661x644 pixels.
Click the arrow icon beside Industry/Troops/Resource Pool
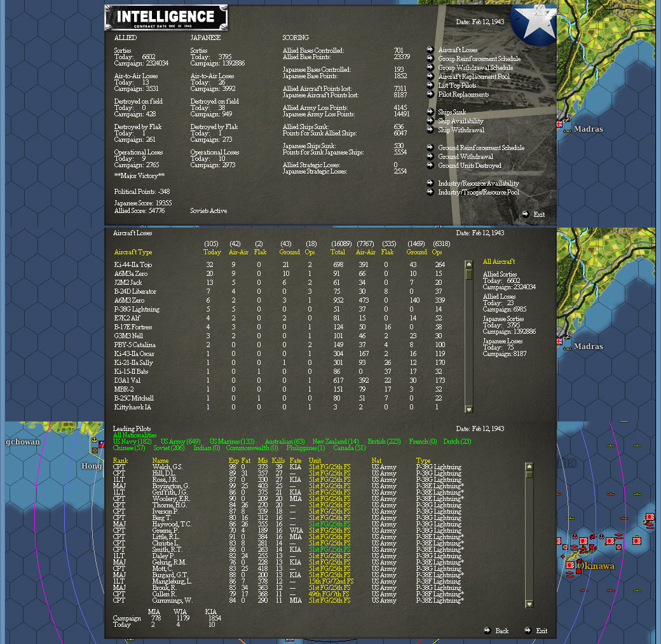pyautogui.click(x=430, y=192)
